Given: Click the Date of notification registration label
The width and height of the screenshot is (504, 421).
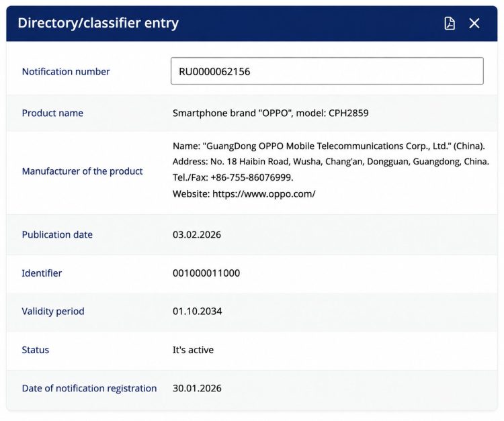Looking at the screenshot, I should point(89,389).
